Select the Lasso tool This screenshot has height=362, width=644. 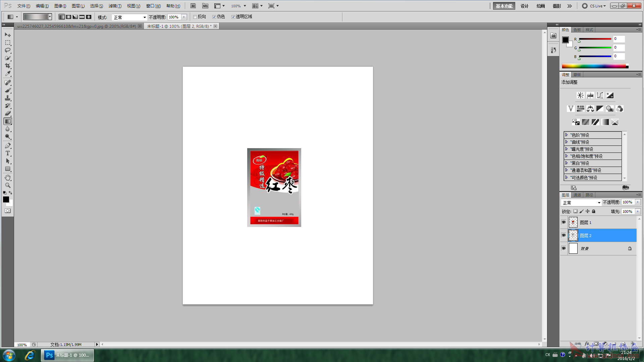click(x=8, y=50)
